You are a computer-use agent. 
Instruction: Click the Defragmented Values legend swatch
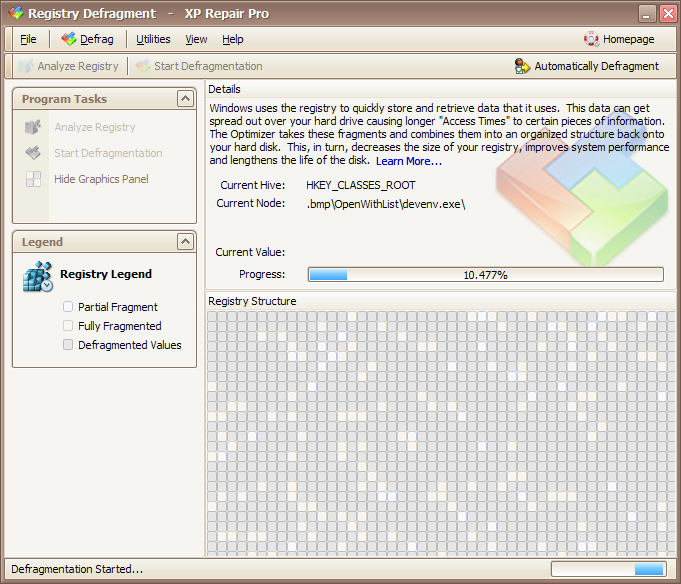click(68, 345)
